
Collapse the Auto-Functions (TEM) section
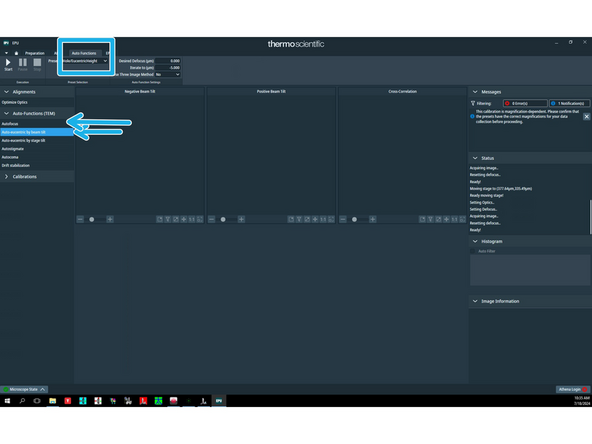point(6,113)
